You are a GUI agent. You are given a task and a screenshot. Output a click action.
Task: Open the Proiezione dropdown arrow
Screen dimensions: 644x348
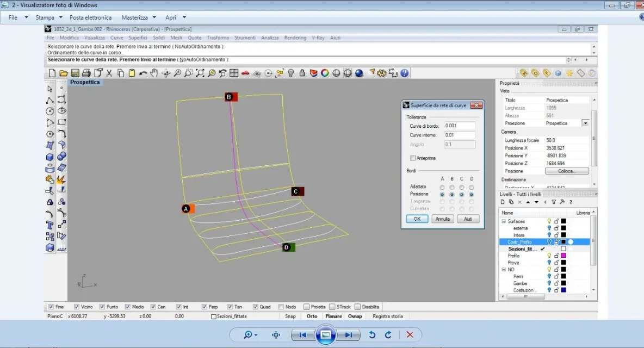585,123
